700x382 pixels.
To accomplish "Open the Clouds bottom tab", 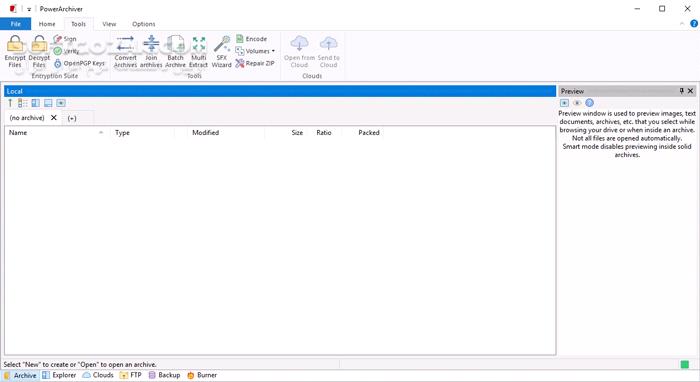I will click(98, 375).
